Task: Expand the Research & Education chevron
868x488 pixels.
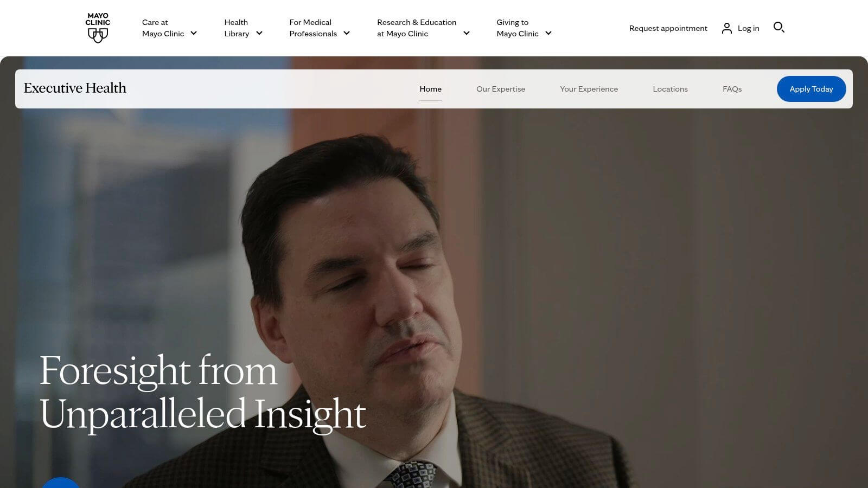Action: 467,33
